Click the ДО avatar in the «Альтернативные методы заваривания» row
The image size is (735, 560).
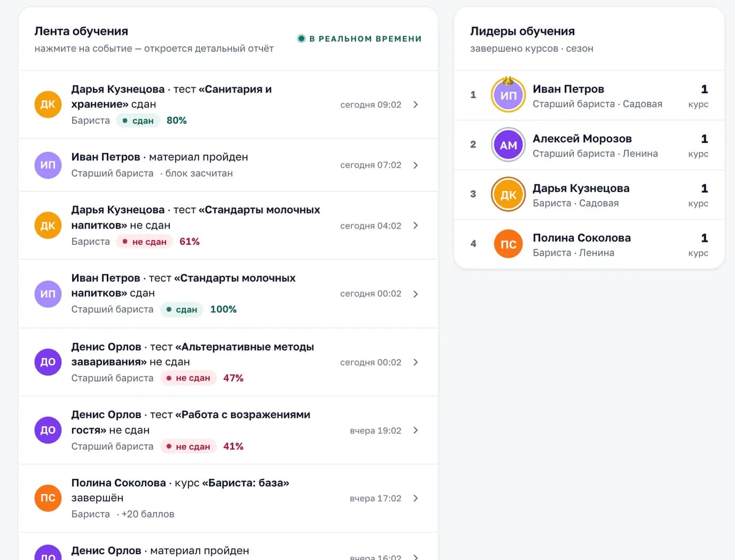[48, 362]
